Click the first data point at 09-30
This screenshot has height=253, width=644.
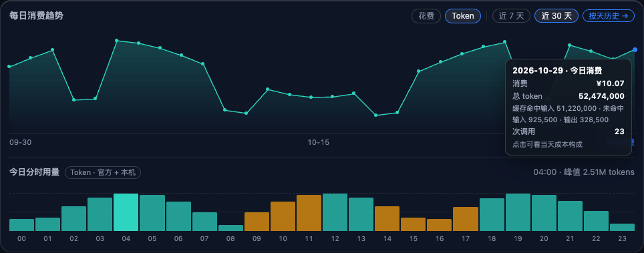tap(9, 67)
